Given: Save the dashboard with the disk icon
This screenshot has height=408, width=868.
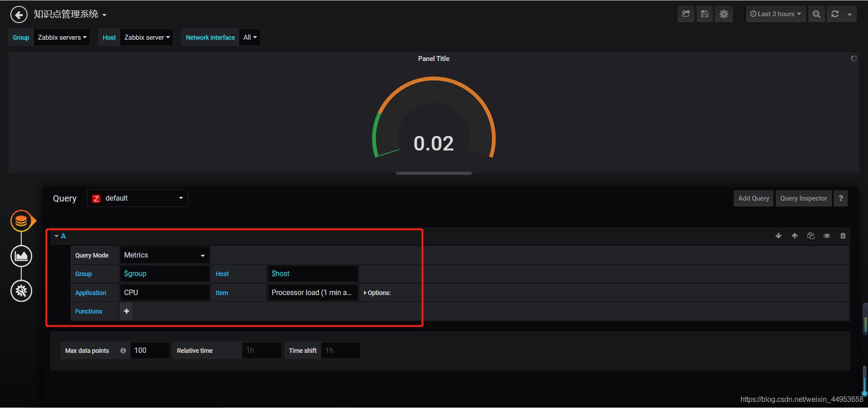Looking at the screenshot, I should [704, 14].
